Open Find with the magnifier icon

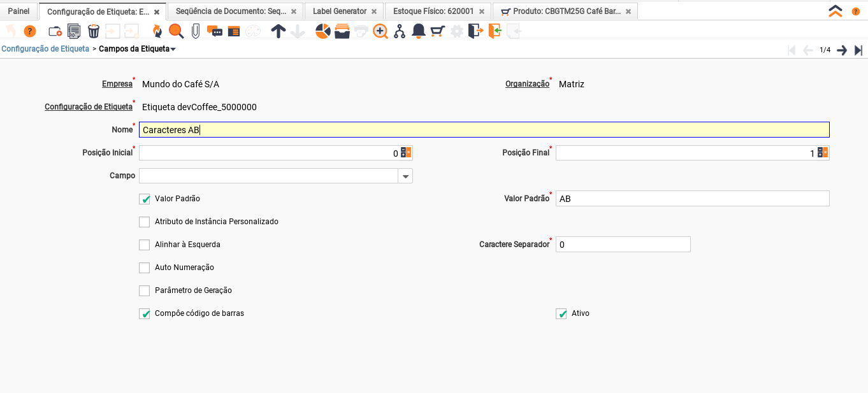coord(176,31)
